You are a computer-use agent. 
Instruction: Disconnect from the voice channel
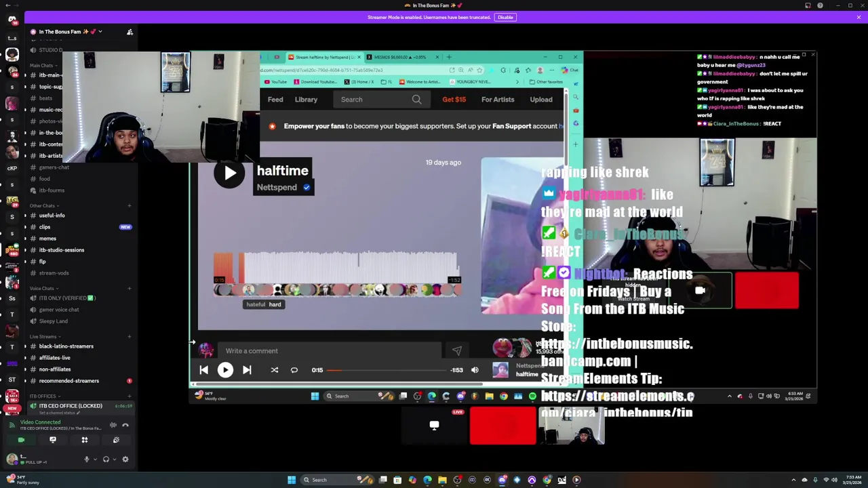(x=125, y=425)
